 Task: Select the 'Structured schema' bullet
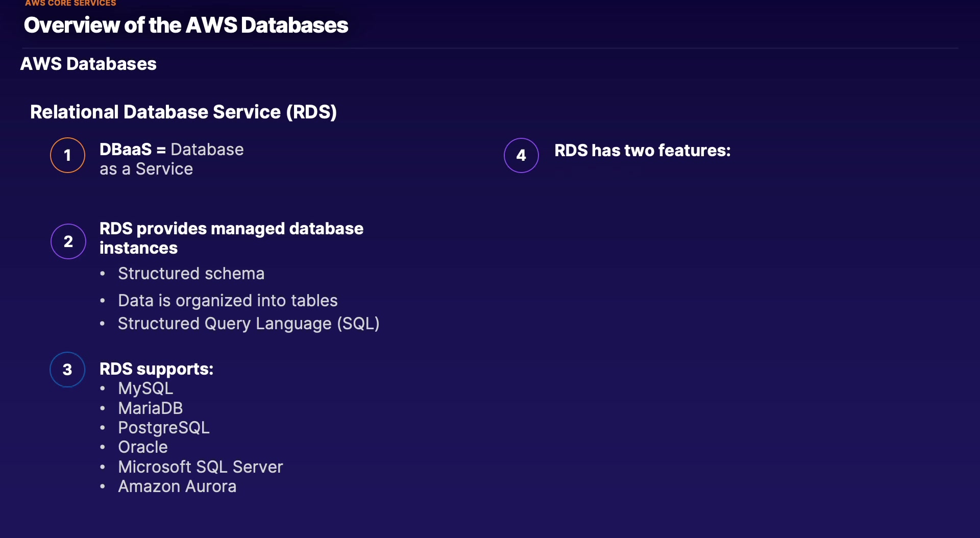coord(191,274)
